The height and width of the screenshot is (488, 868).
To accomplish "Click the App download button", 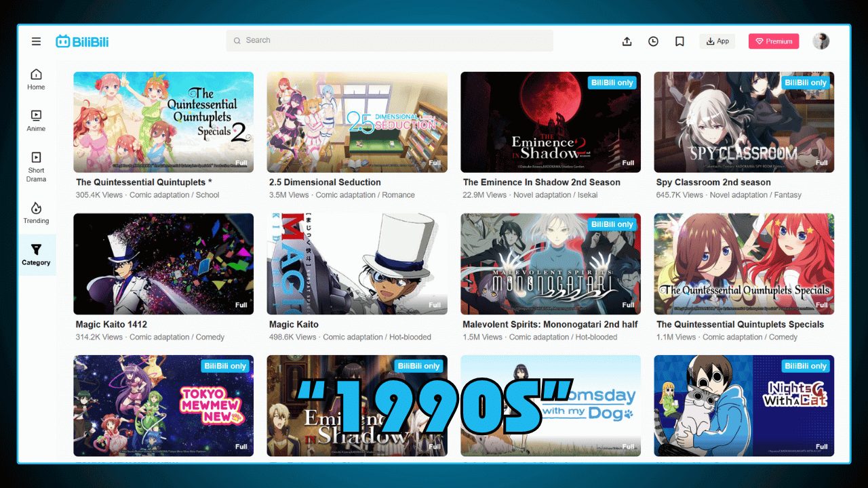I will [717, 41].
